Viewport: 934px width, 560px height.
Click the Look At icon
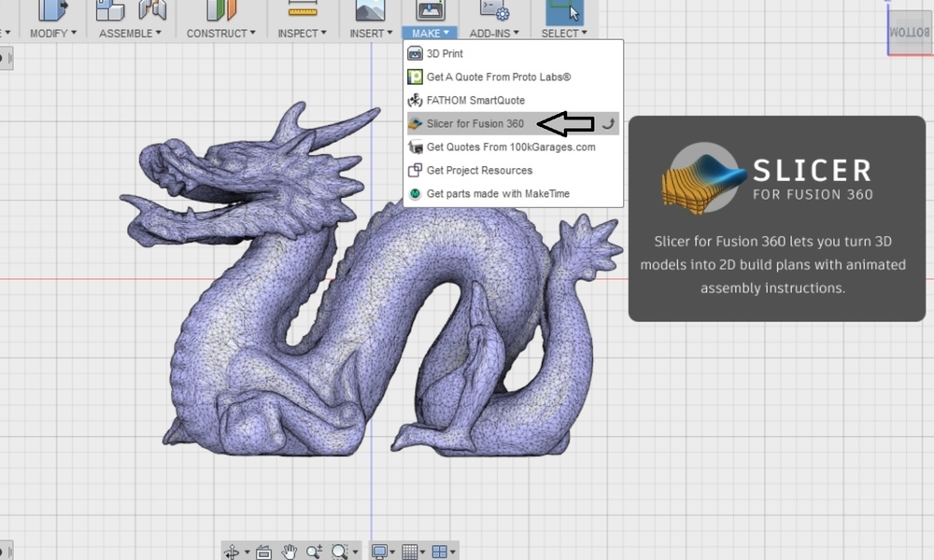click(x=264, y=553)
